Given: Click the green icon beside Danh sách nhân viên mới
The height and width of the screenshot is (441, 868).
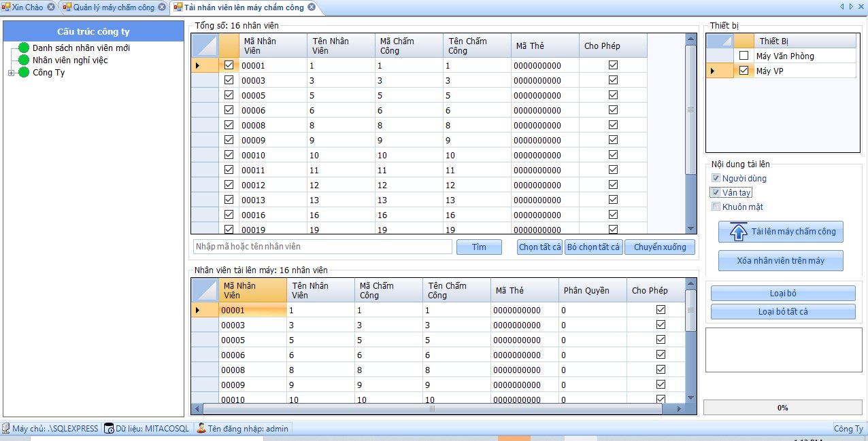Looking at the screenshot, I should tap(24, 48).
